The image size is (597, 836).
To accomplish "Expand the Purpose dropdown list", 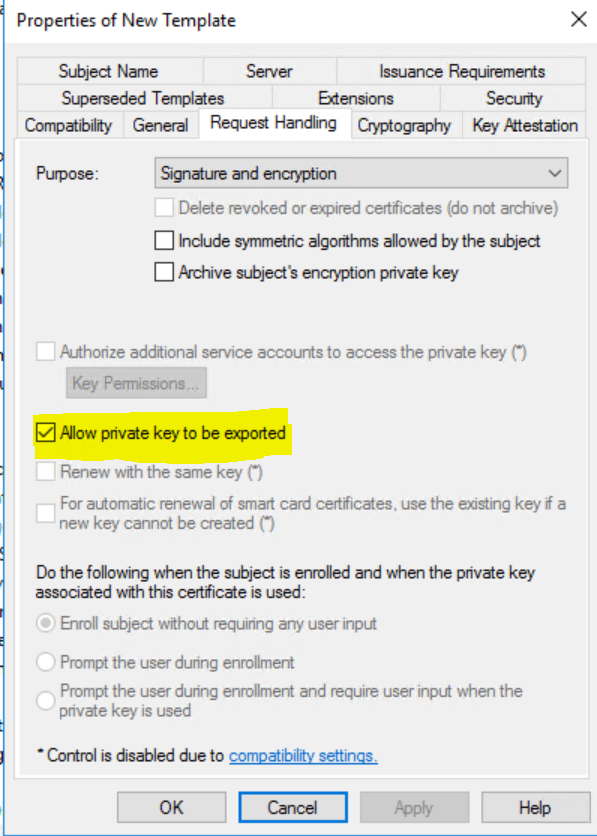I will coord(361,173).
